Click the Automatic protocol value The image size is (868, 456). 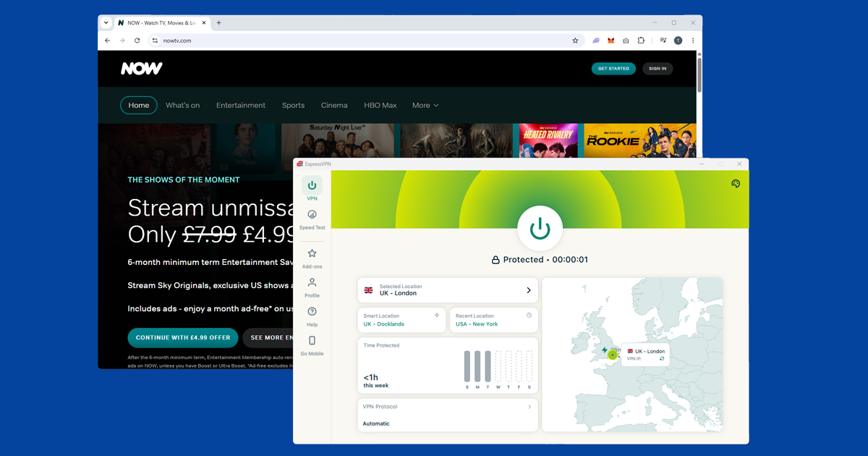coord(376,423)
